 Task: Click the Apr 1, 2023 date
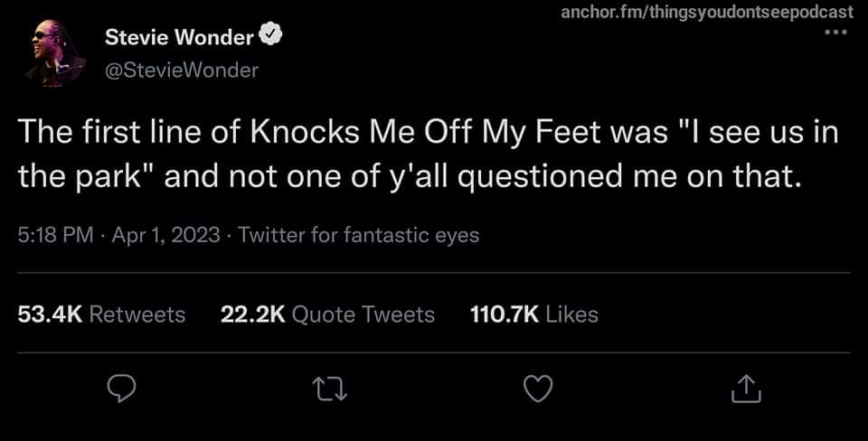pos(165,235)
